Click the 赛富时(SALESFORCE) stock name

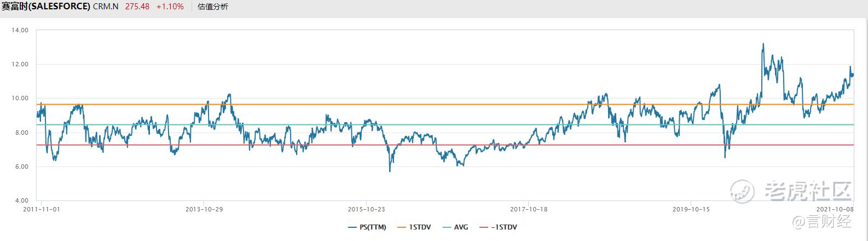pos(46,7)
